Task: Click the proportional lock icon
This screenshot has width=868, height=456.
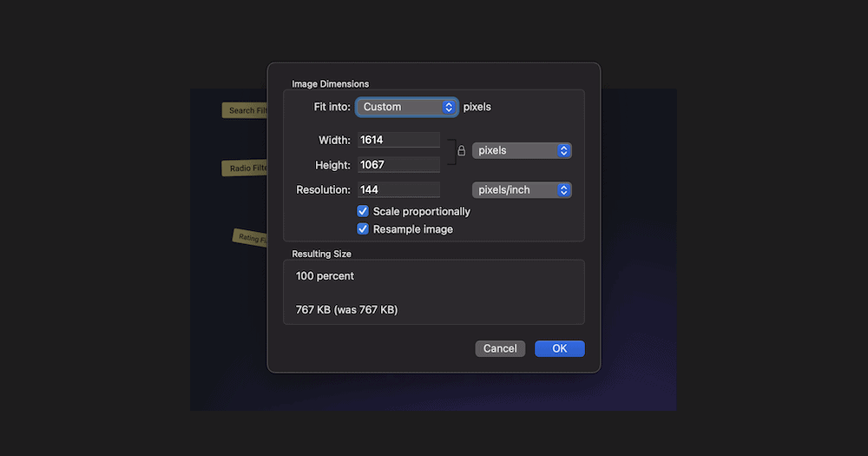Action: [x=461, y=151]
